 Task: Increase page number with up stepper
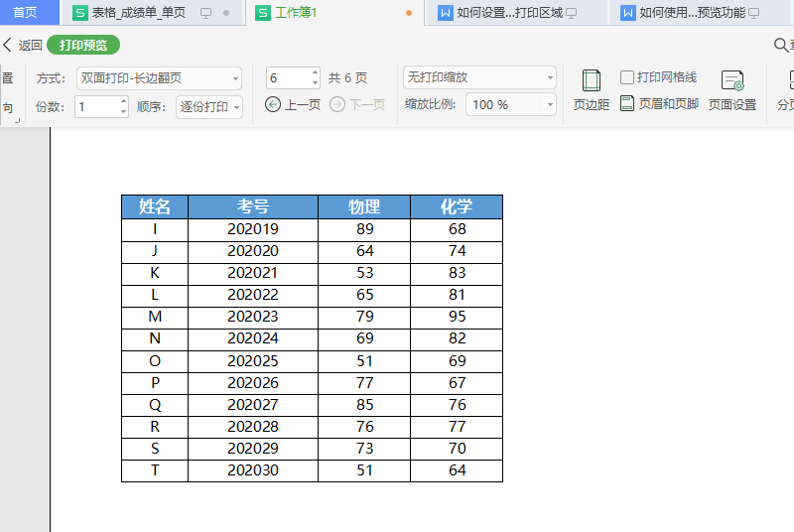[x=315, y=72]
